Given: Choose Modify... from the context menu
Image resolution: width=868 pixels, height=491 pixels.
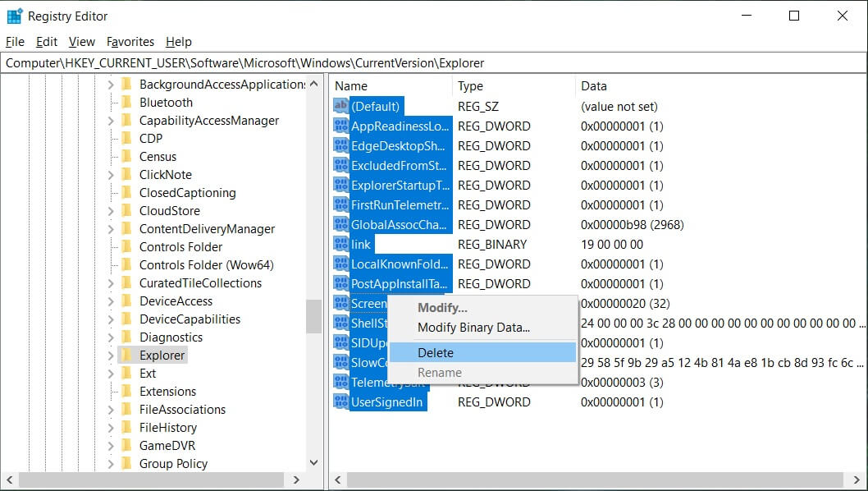Looking at the screenshot, I should (445, 306).
